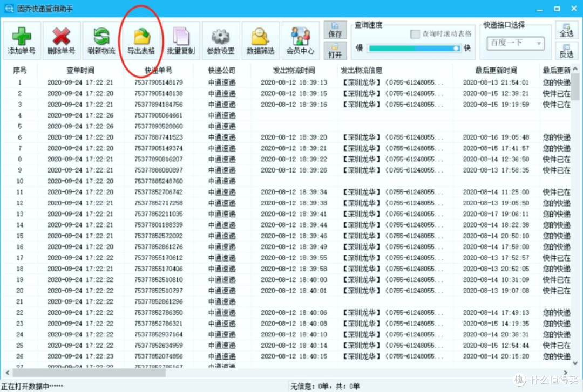
Task: Select tracking number 75377852786321
Action: [159, 324]
